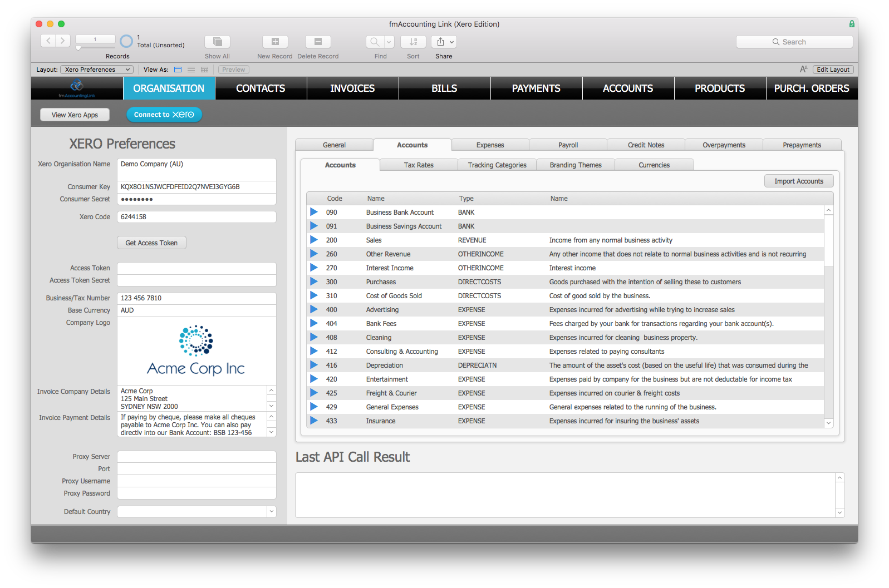Click the Consumer Key field
Screen dimensions: 889x588
click(197, 187)
